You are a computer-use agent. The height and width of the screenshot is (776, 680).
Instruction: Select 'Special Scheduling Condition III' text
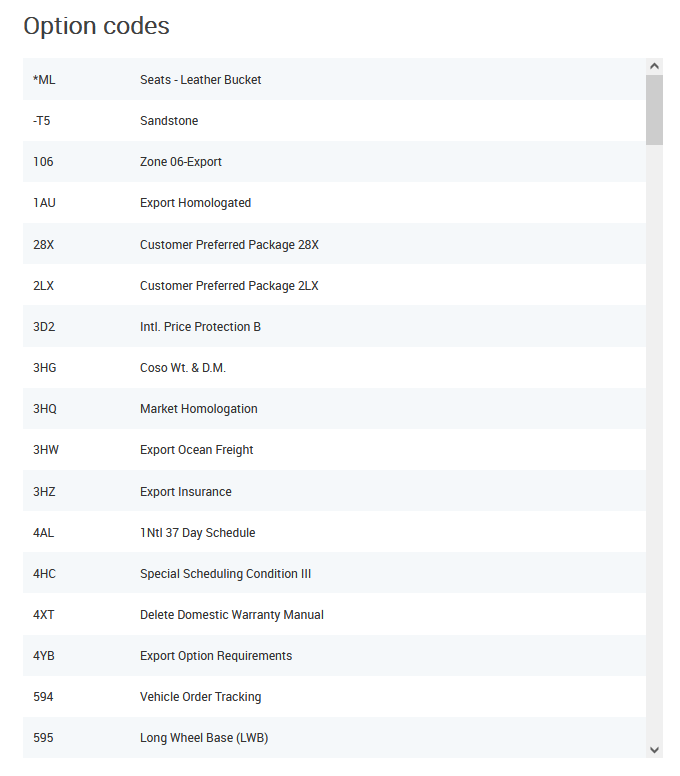(226, 574)
